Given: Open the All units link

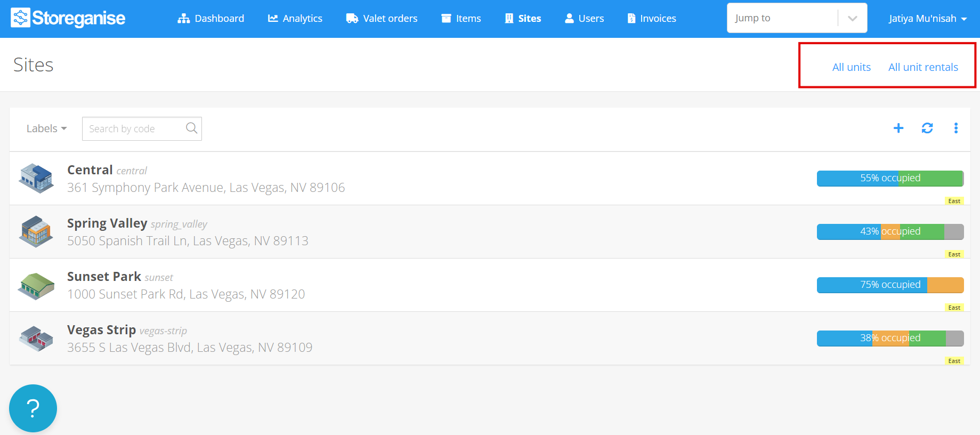Looking at the screenshot, I should [852, 67].
